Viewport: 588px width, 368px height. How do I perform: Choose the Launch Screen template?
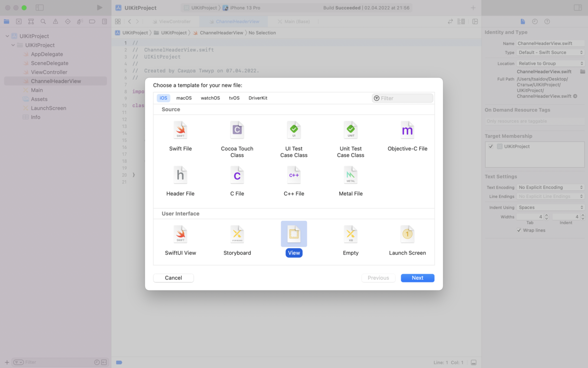coord(407,240)
